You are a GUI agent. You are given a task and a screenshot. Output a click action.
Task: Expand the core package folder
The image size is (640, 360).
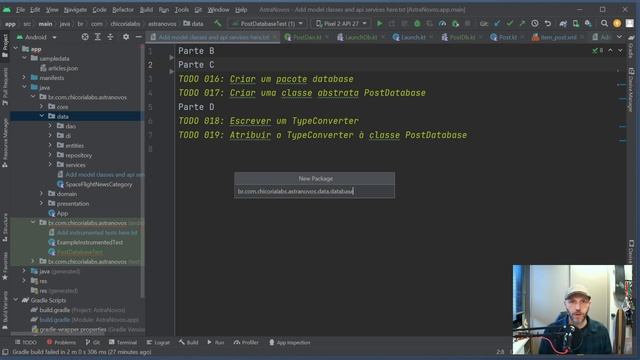coord(42,107)
